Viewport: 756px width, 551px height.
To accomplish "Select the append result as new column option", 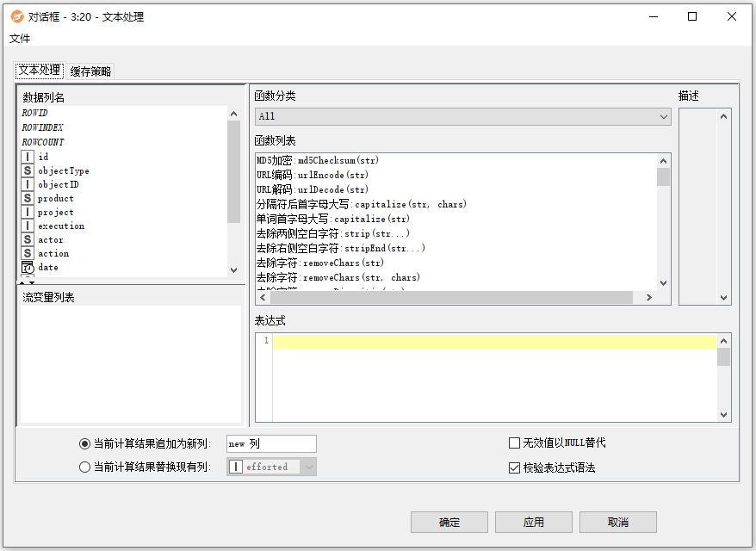I will (84, 444).
